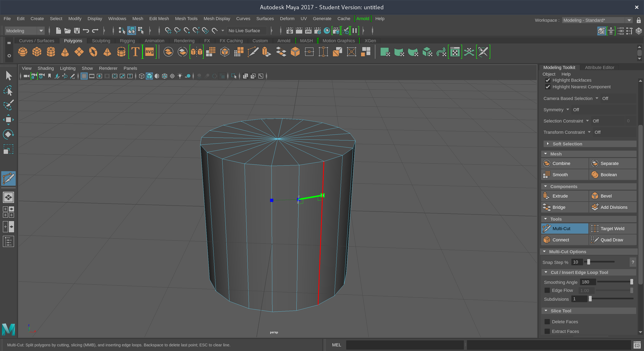Enable the Delete Faces checkbox
The width and height of the screenshot is (644, 351).
click(x=547, y=322)
